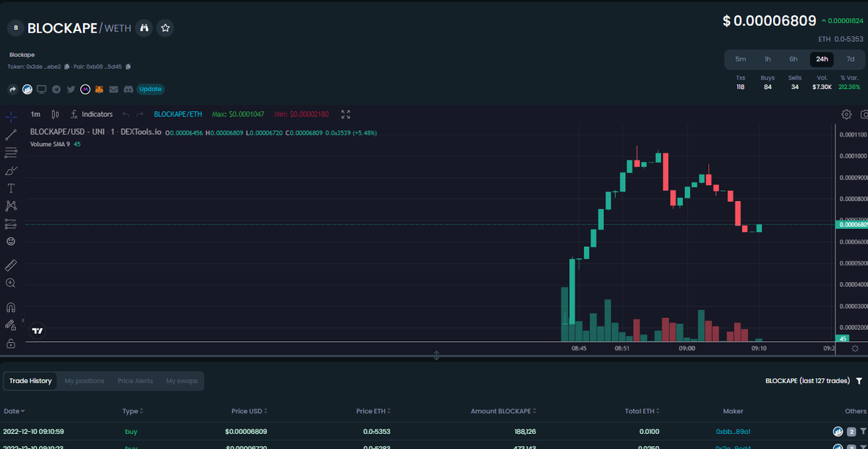Toggle lock all drawings
868x449 pixels.
click(11, 343)
